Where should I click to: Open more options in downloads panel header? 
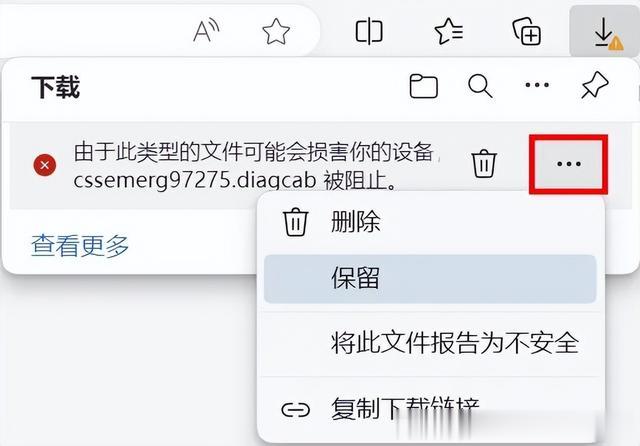[537, 85]
